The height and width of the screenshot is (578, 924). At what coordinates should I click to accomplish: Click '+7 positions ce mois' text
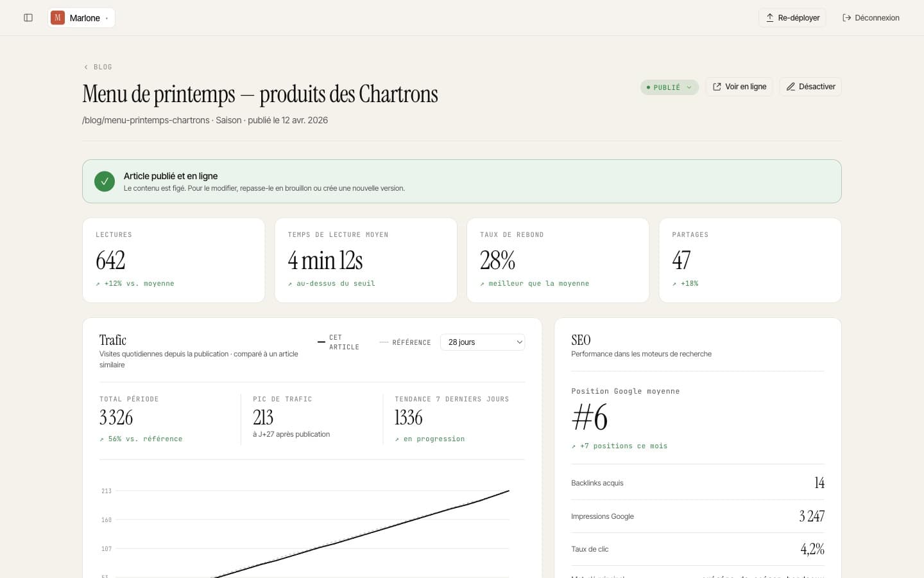pos(619,446)
